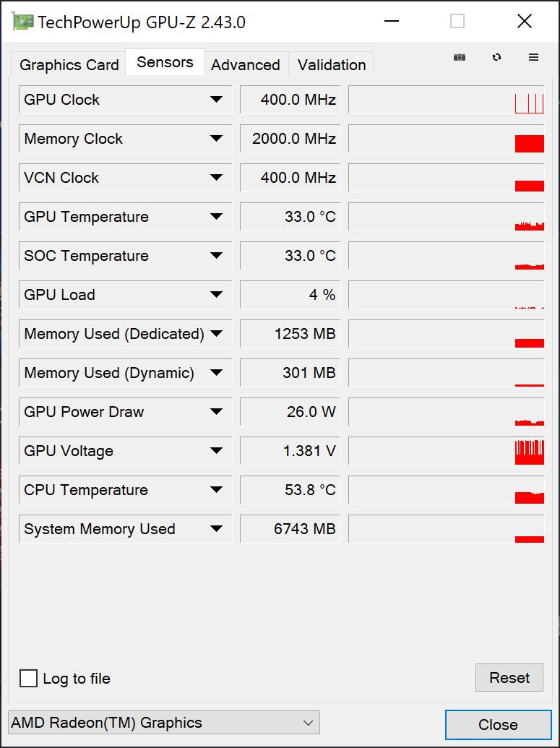
Task: Open the CPU Temperature dropdown arrow
Action: click(216, 490)
